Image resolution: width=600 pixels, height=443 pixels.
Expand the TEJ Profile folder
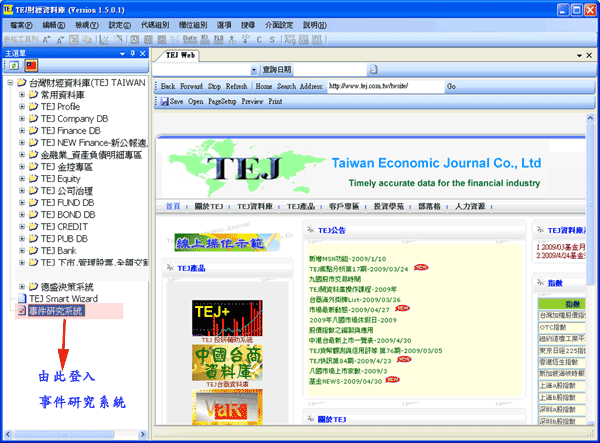22,106
